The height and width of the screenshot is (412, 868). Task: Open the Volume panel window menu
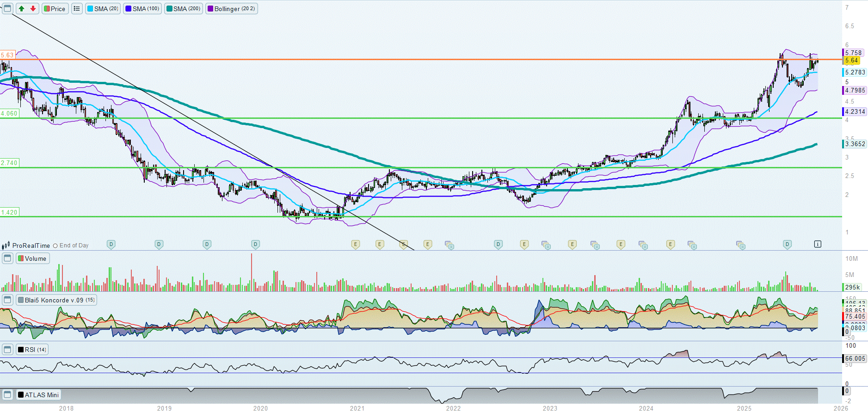pos(7,258)
